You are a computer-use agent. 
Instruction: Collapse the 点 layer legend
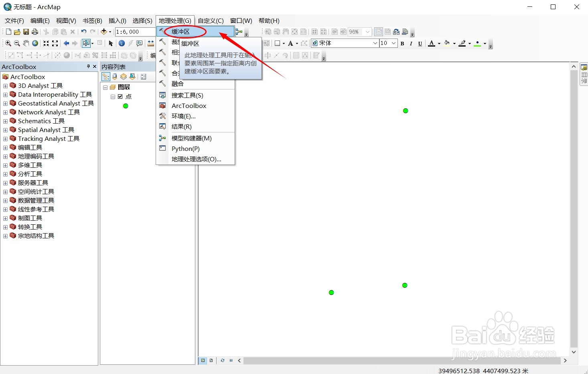(113, 97)
